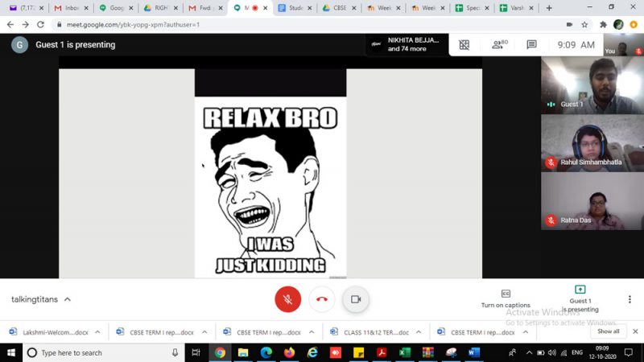The height and width of the screenshot is (362, 644).
Task: Open the Extensions puzzle icon
Action: click(603, 25)
